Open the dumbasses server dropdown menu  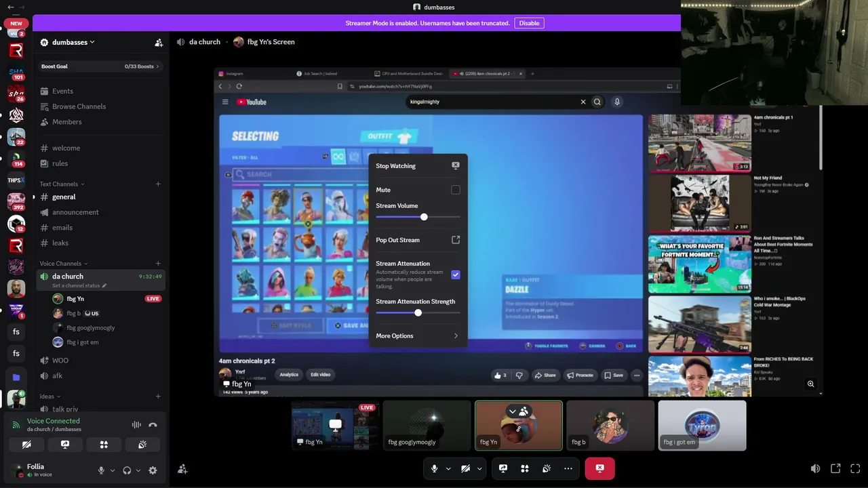point(73,42)
